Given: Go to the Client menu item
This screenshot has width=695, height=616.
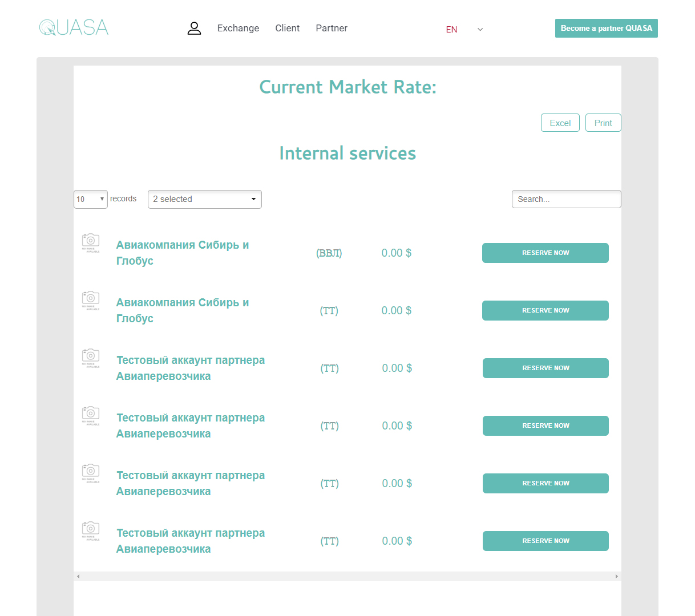Looking at the screenshot, I should tap(287, 29).
